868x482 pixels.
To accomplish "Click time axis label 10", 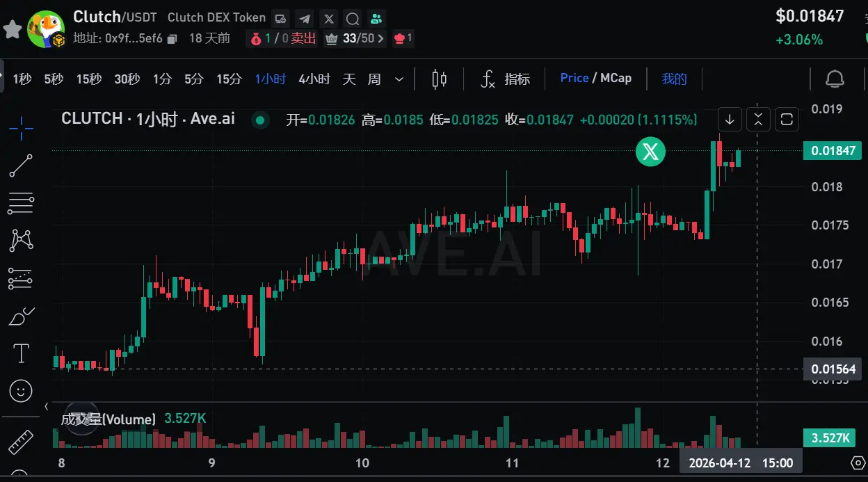I will [x=362, y=463].
